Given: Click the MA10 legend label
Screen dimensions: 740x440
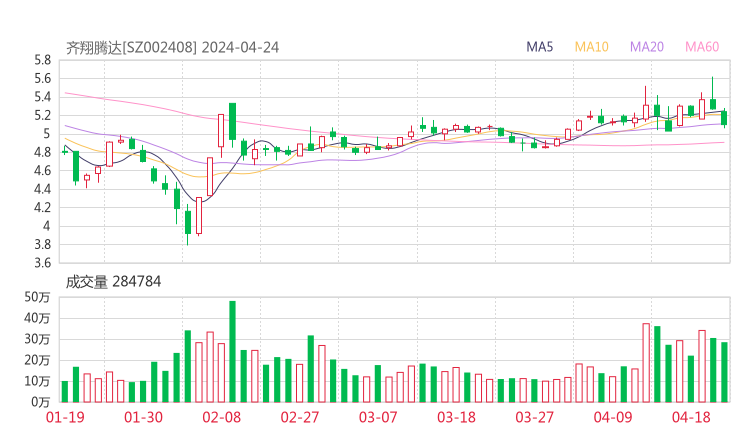Looking at the screenshot, I should point(591,47).
